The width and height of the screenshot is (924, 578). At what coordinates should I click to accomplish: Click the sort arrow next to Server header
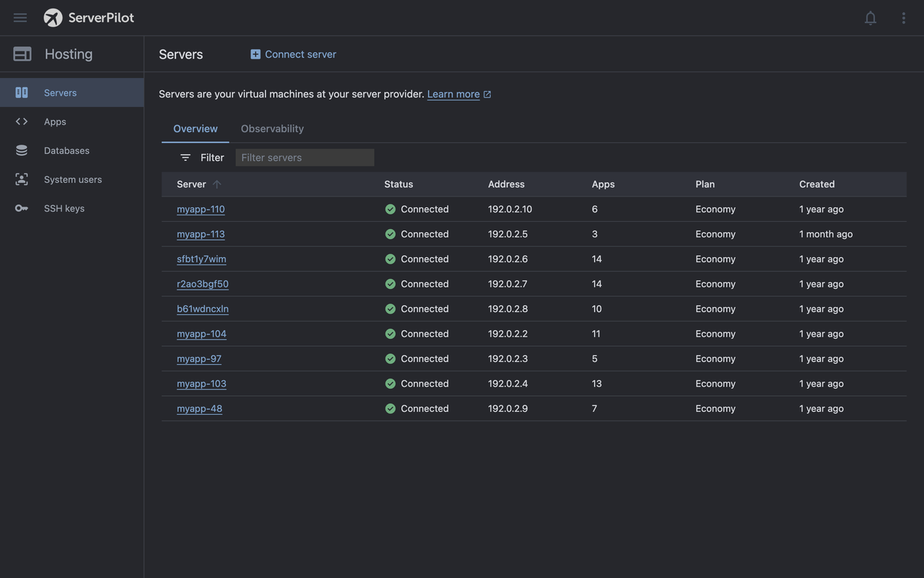tap(217, 184)
